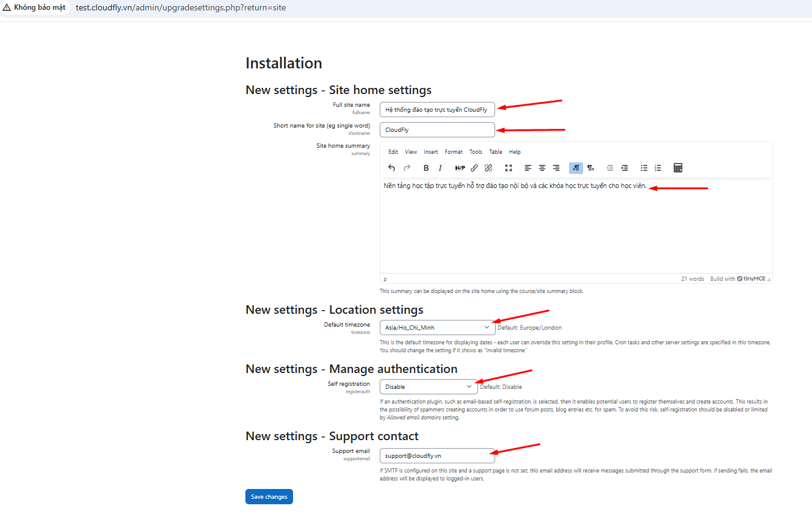Viewport: 812px width, 525px height.
Task: Toggle left-to-right text direction
Action: 576,168
